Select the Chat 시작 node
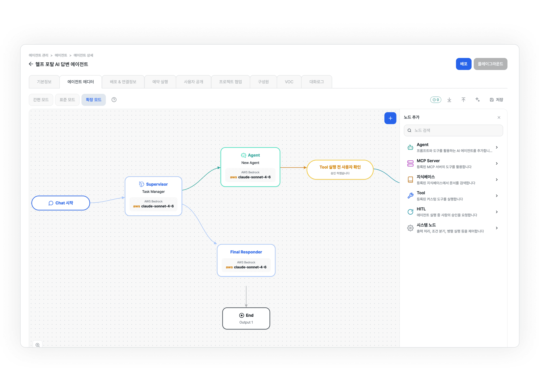539x392 pixels. pos(61,203)
